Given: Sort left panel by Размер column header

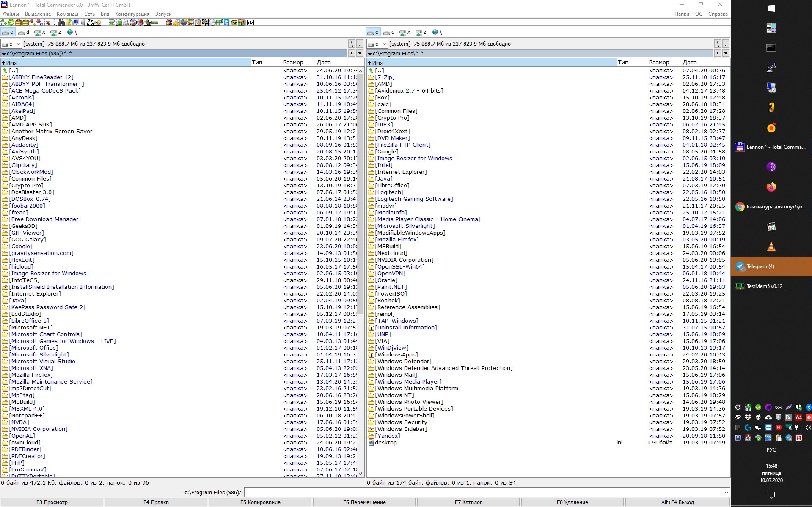Looking at the screenshot, I should 298,63.
